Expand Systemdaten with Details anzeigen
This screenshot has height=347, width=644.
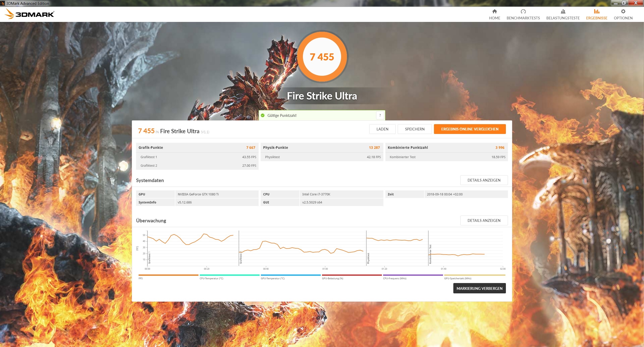click(484, 180)
